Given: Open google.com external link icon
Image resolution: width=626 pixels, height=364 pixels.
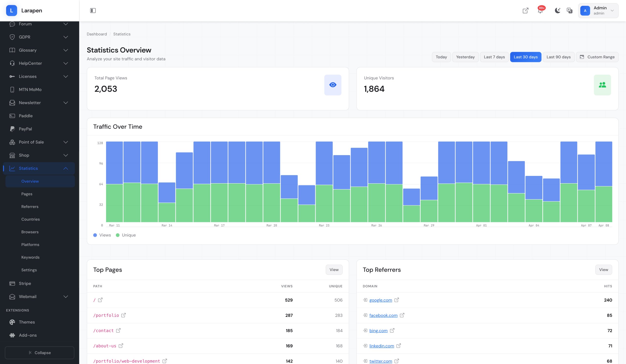Looking at the screenshot, I should click(x=397, y=300).
